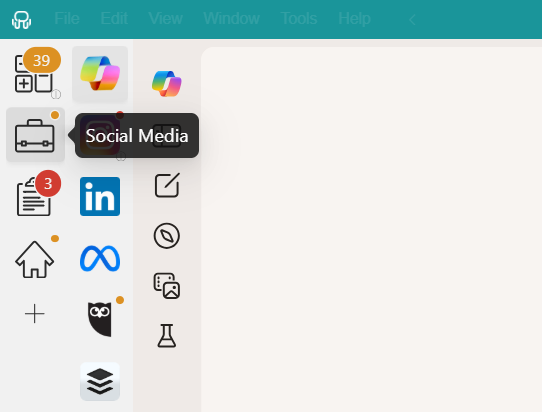Open the Tools menu
Viewport: 542px width, 412px height.
(x=299, y=19)
